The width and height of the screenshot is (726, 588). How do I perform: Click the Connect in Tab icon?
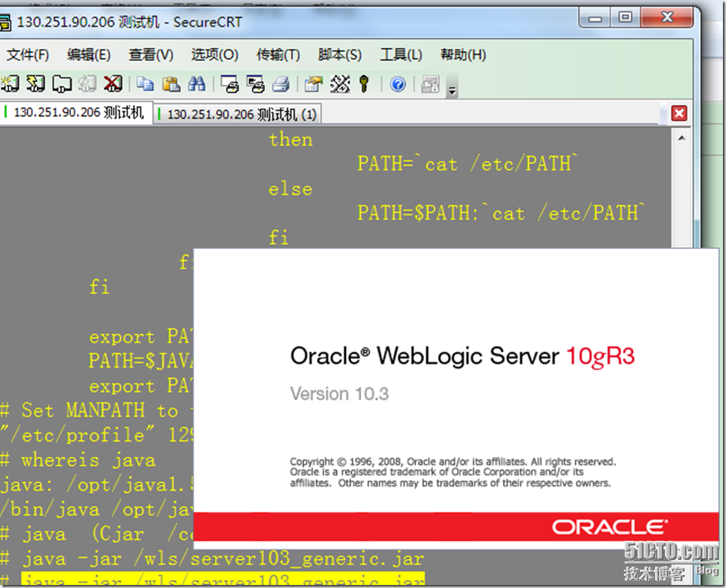[x=62, y=84]
